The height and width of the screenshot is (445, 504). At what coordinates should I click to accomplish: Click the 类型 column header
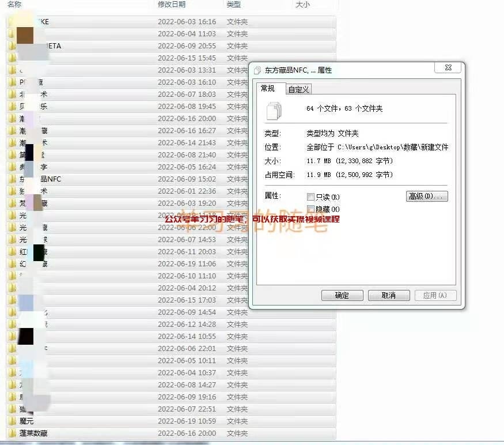pos(233,5)
